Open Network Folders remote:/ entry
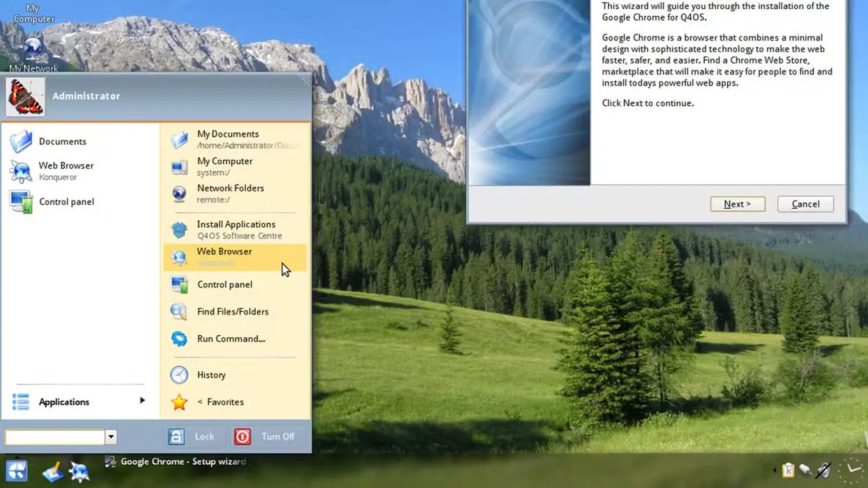This screenshot has width=868, height=488. click(234, 194)
